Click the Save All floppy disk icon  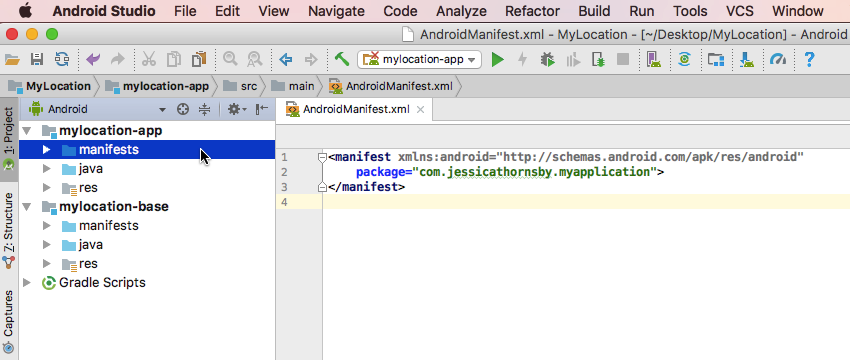[36, 59]
